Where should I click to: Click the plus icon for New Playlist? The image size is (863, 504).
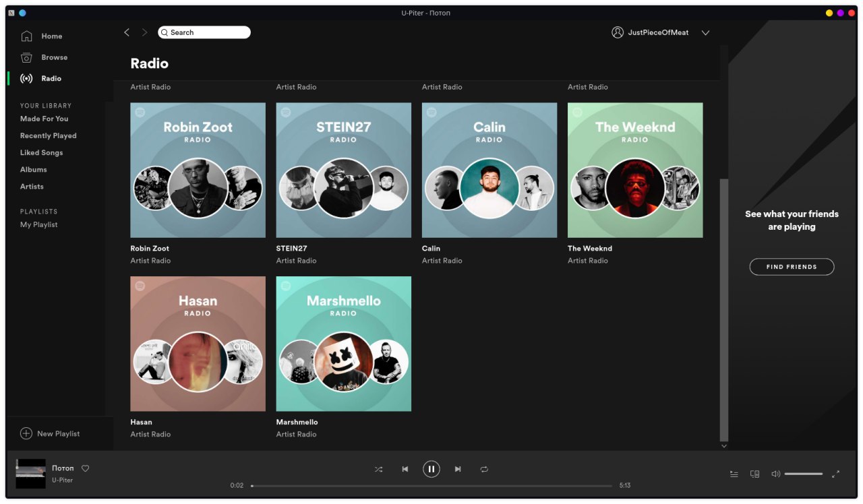pyautogui.click(x=26, y=434)
